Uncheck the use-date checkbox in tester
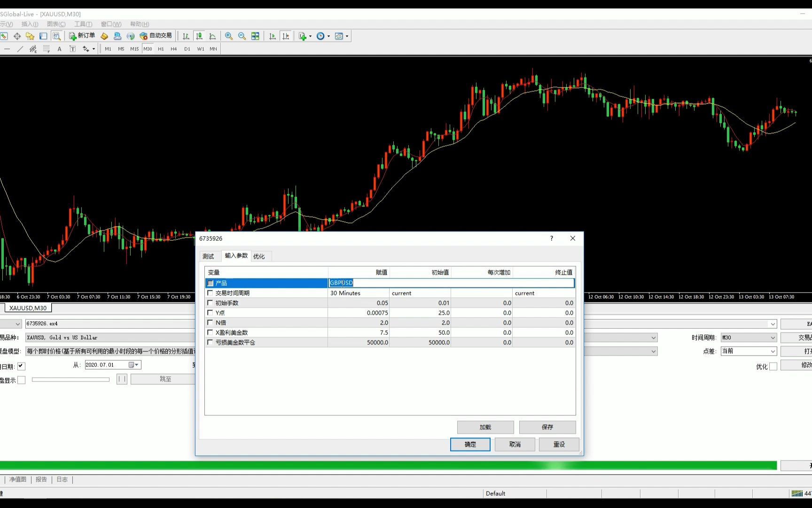Image resolution: width=812 pixels, height=508 pixels. [21, 366]
